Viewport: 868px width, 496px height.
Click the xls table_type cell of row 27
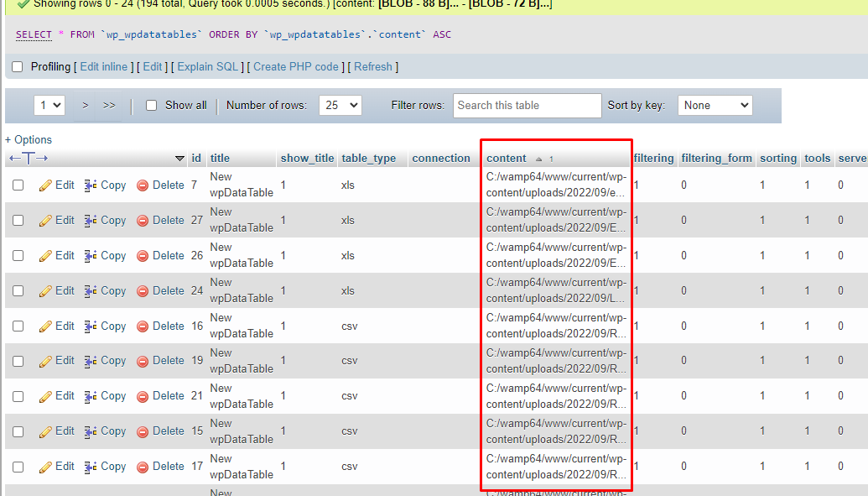[348, 221]
